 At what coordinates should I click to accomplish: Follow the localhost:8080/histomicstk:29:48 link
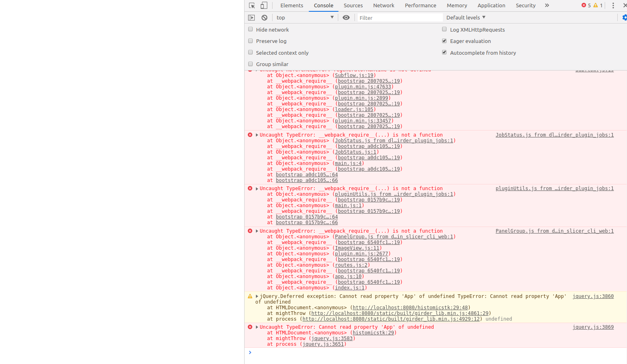(410, 308)
